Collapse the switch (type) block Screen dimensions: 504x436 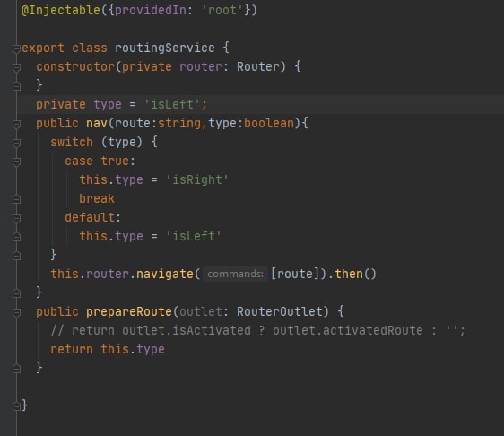point(16,143)
